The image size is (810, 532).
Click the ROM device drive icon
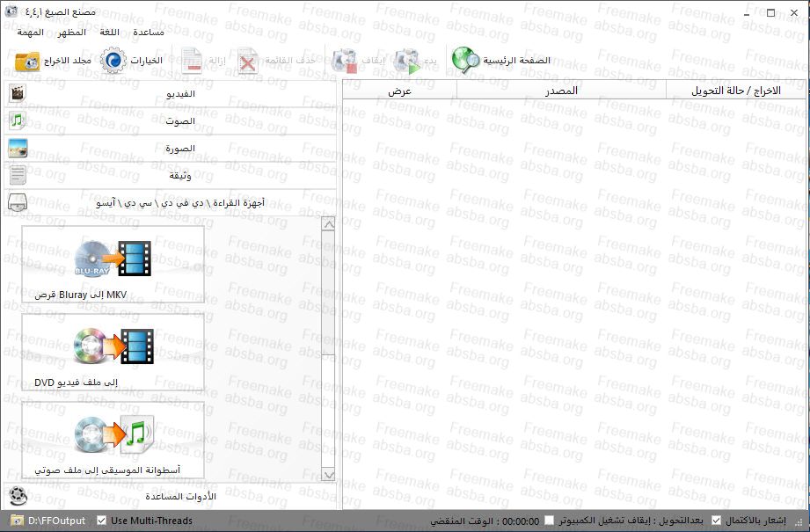click(18, 202)
